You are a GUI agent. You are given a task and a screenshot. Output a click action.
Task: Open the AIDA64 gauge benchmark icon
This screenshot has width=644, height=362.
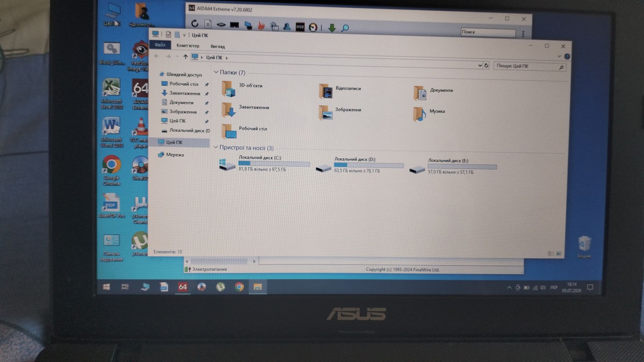[x=313, y=27]
